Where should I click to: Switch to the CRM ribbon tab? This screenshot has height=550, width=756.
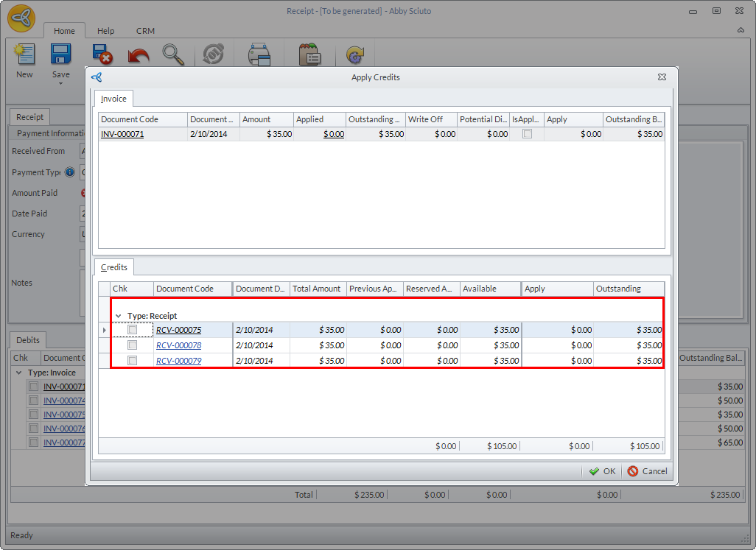click(x=145, y=31)
